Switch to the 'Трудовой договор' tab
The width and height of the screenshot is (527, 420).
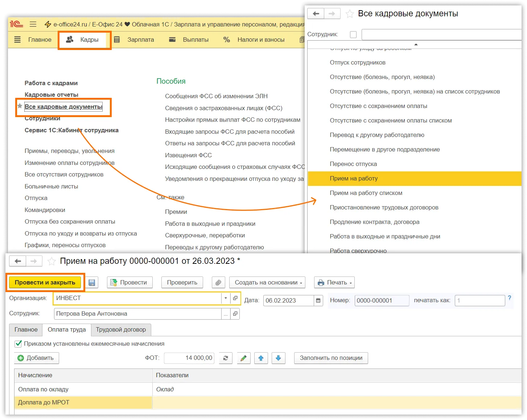coord(121,330)
